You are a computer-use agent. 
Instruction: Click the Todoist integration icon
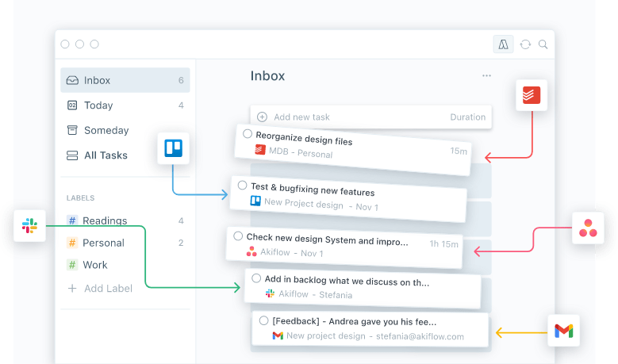(531, 96)
